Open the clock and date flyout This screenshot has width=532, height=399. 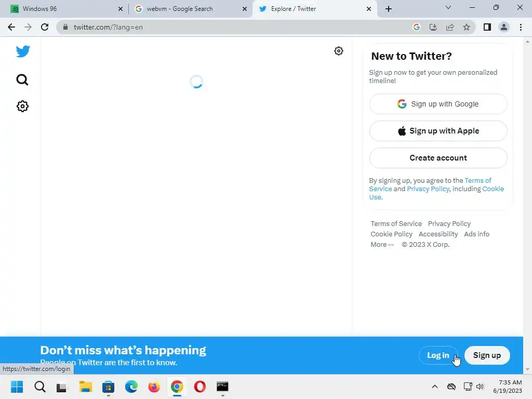pyautogui.click(x=508, y=387)
